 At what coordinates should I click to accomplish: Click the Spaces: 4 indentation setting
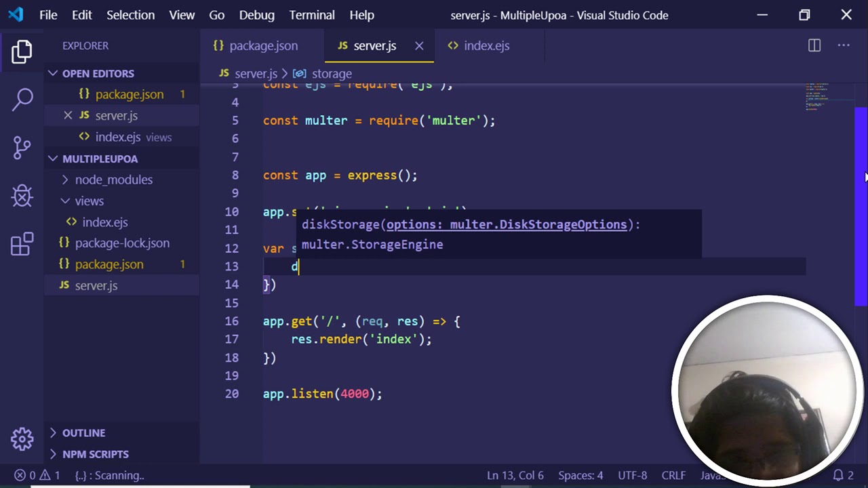point(580,475)
